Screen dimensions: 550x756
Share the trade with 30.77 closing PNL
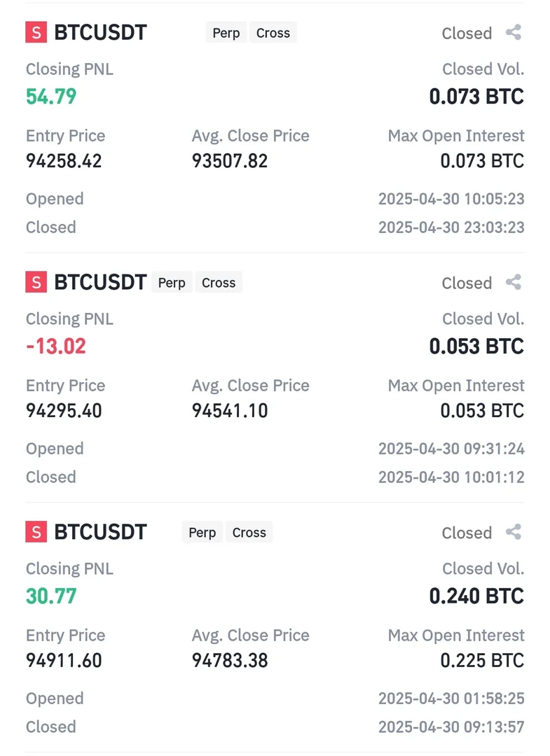(x=514, y=532)
